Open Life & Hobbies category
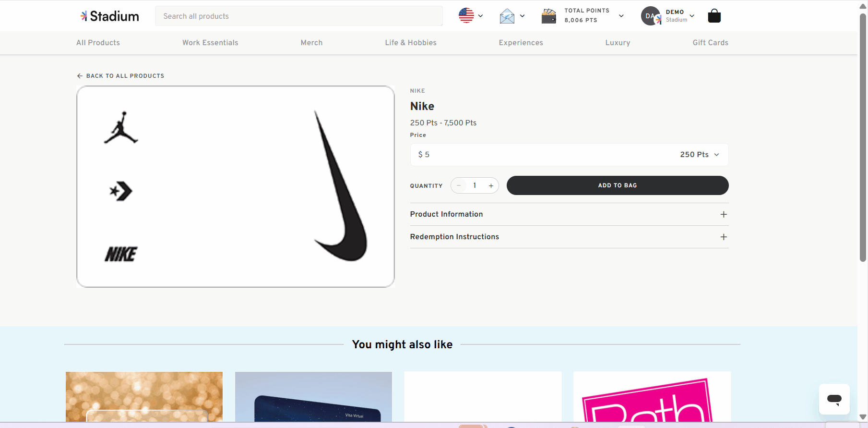 click(411, 43)
